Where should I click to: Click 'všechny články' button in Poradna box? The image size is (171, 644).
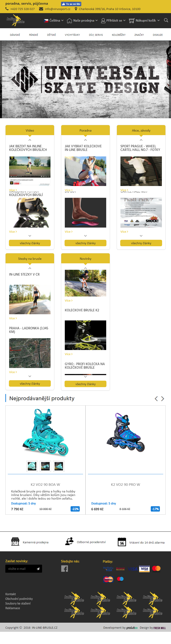[85, 243]
